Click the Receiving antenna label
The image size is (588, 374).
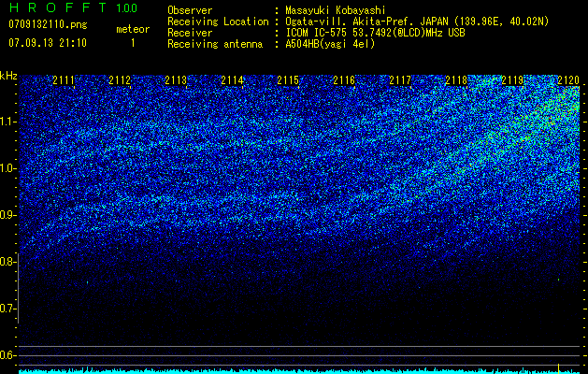[215, 44]
